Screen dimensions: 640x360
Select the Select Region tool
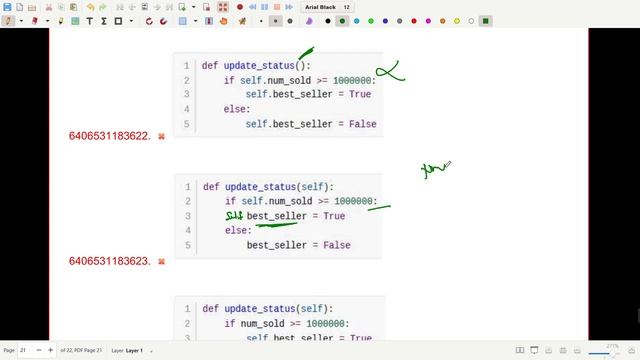pos(182,21)
